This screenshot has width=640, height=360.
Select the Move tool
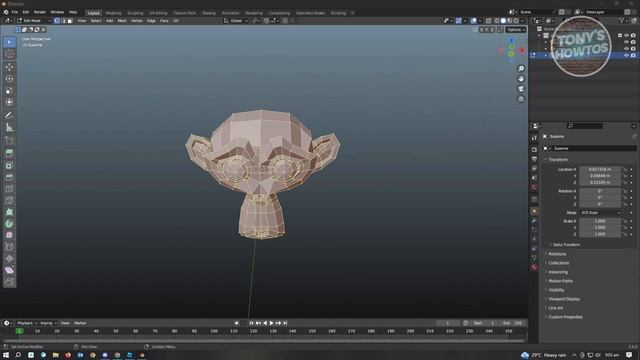[x=9, y=67]
